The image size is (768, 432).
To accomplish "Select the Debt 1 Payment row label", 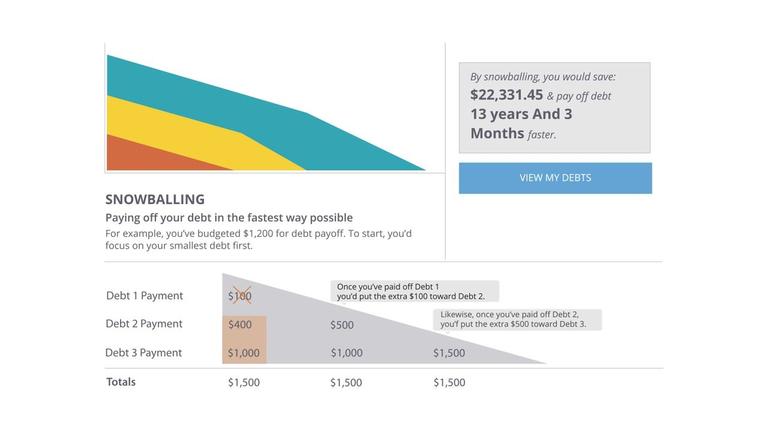I will coord(144,295).
